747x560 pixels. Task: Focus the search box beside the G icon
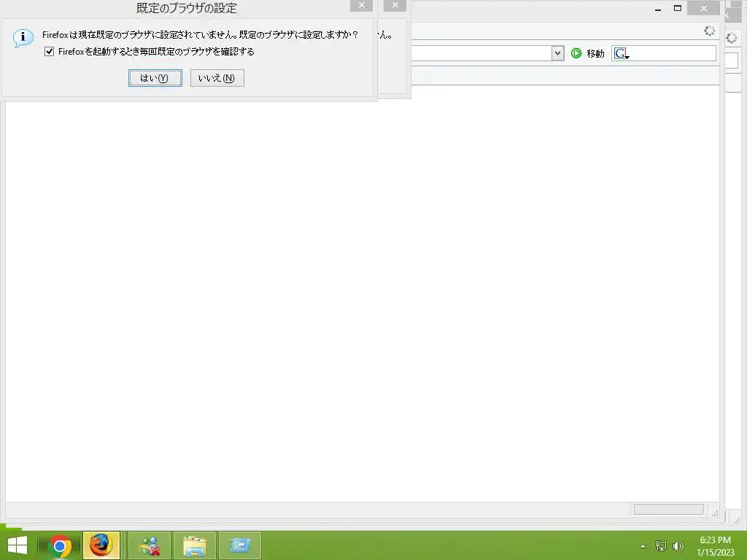(x=672, y=53)
